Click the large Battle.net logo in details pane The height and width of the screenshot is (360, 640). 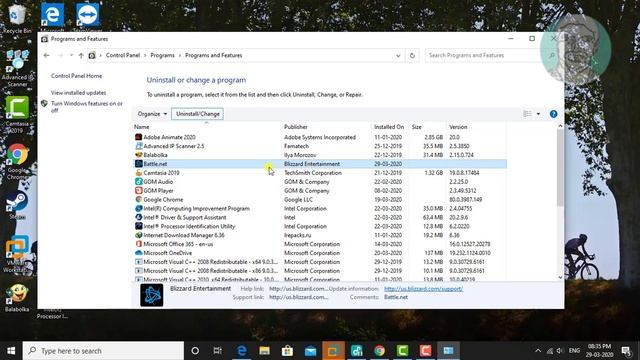(152, 295)
